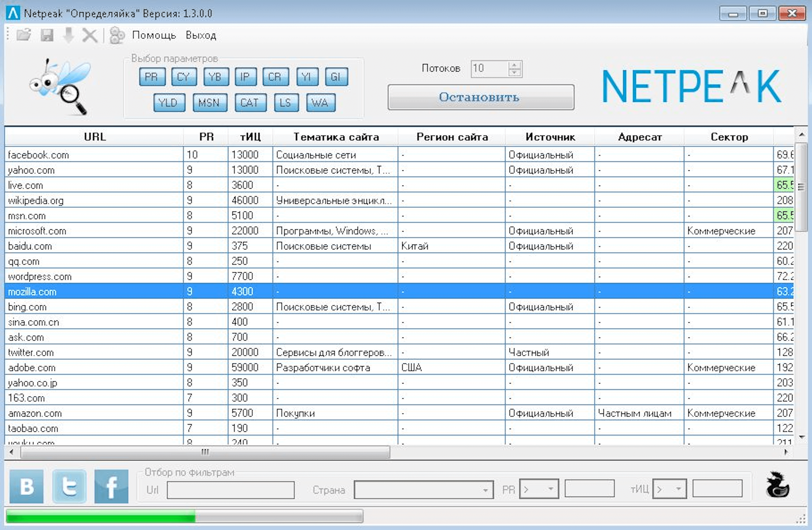This screenshot has width=812, height=530.
Task: Open the PR comparison operator dropdown
Action: [x=539, y=489]
